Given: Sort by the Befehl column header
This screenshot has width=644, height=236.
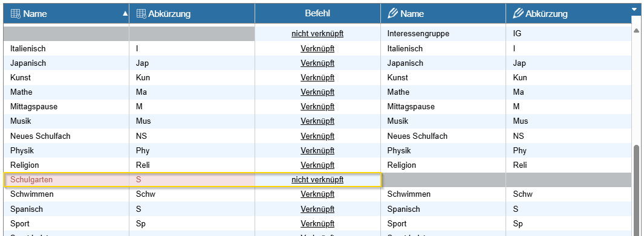Looking at the screenshot, I should click(317, 13).
